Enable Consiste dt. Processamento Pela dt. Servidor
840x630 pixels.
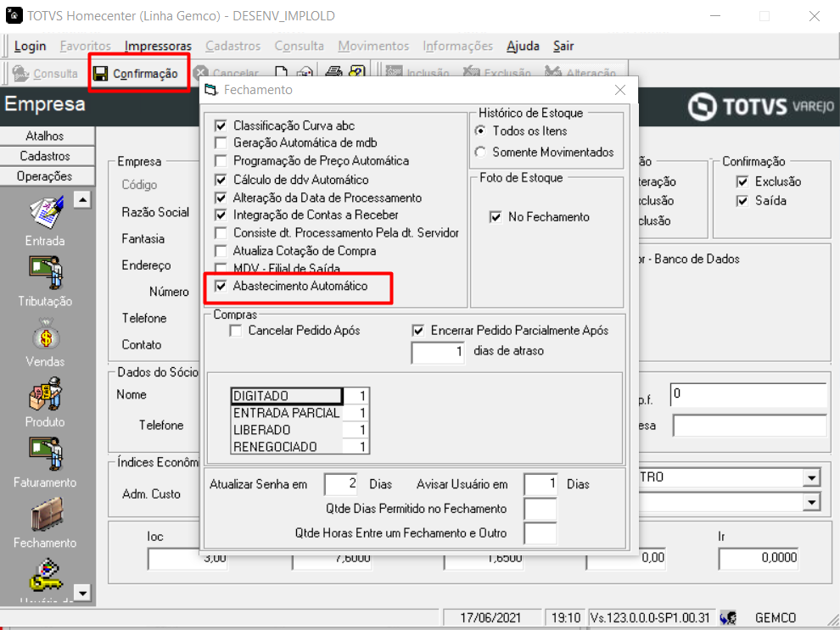click(x=220, y=233)
